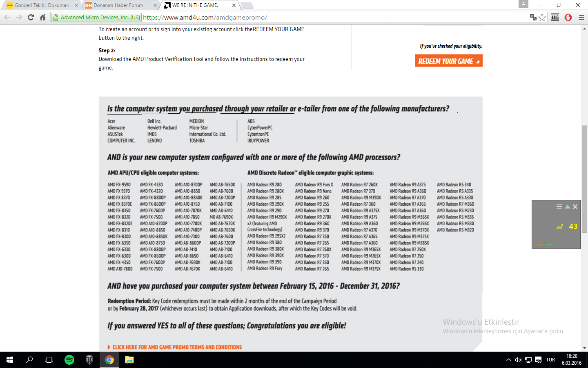Click 'iBUYPOWER' manufacturer name
The width and height of the screenshot is (588, 368).
point(258,141)
